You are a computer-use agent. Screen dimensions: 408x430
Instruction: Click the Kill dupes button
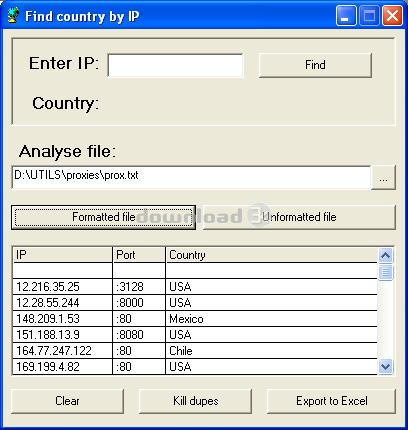pyautogui.click(x=195, y=401)
